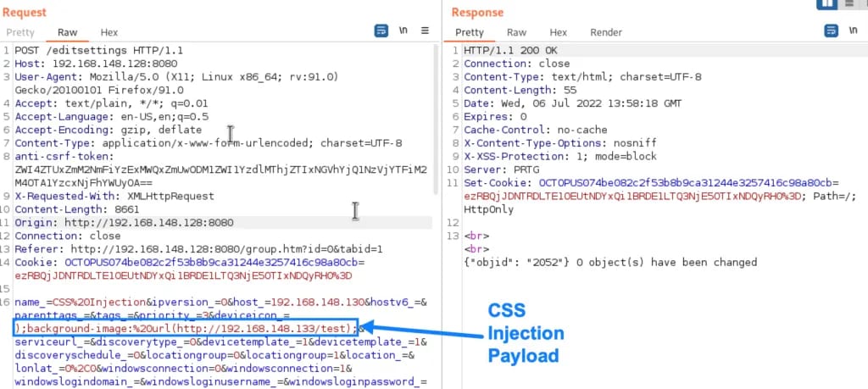This screenshot has height=389, width=868.
Task: Click the background-image url payload text
Action: [186, 329]
